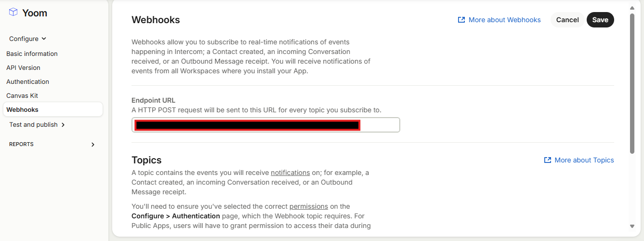
Task: Open Basic information settings
Action: [32, 54]
